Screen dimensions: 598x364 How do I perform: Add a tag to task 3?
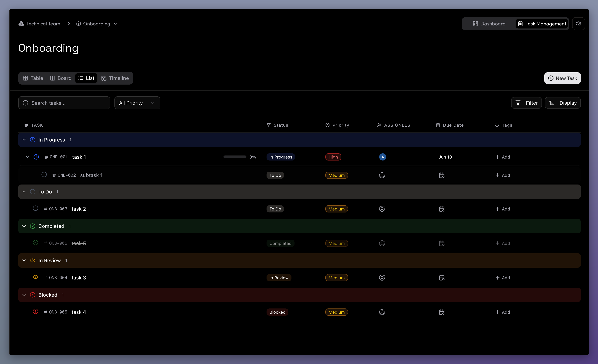[x=503, y=278]
